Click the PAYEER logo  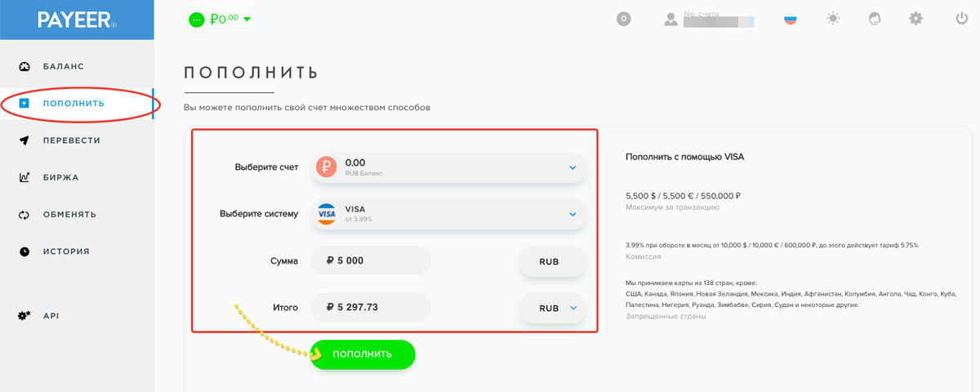[x=77, y=20]
